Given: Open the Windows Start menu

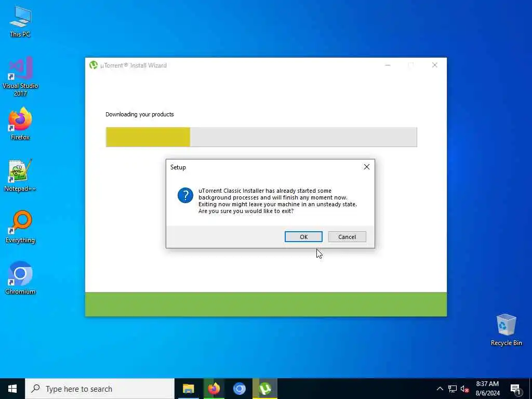Looking at the screenshot, I should (x=12, y=389).
